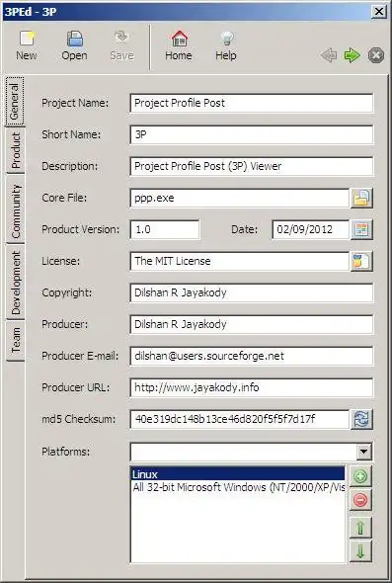Open the Development tab
This screenshot has width=392, height=583.
pyautogui.click(x=15, y=283)
